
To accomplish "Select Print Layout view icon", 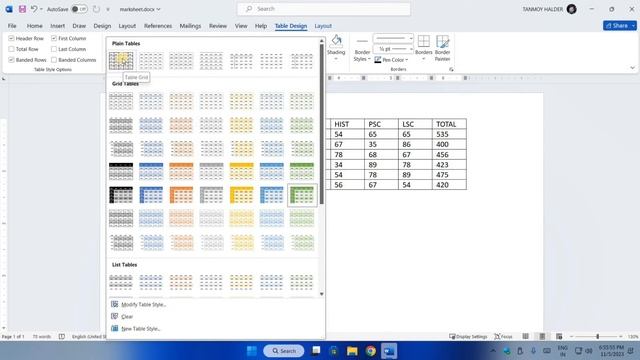I will (x=542, y=336).
